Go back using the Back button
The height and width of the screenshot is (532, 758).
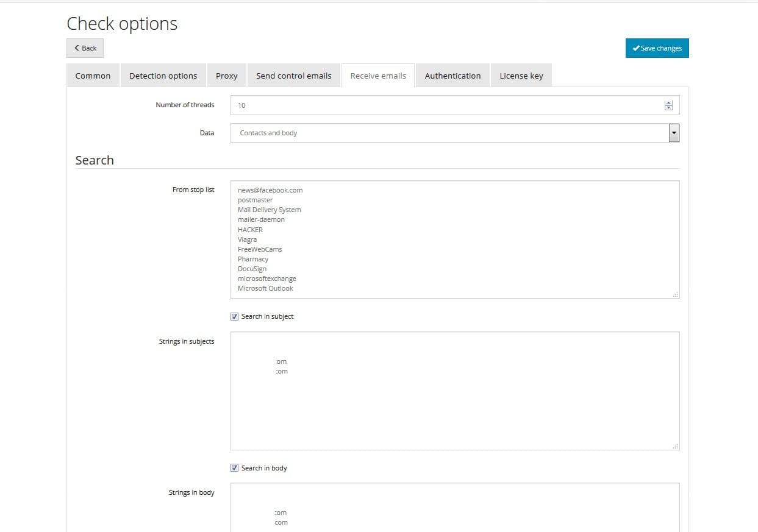(85, 48)
